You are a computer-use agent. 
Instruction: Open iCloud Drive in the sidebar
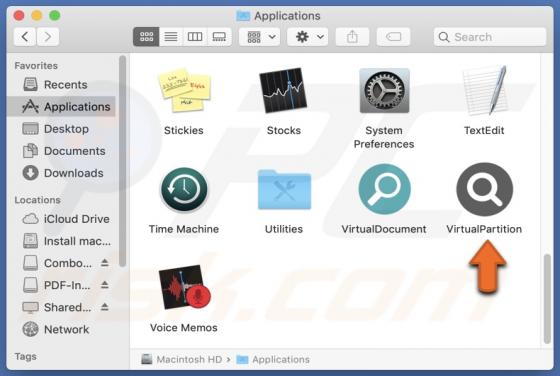(61, 219)
